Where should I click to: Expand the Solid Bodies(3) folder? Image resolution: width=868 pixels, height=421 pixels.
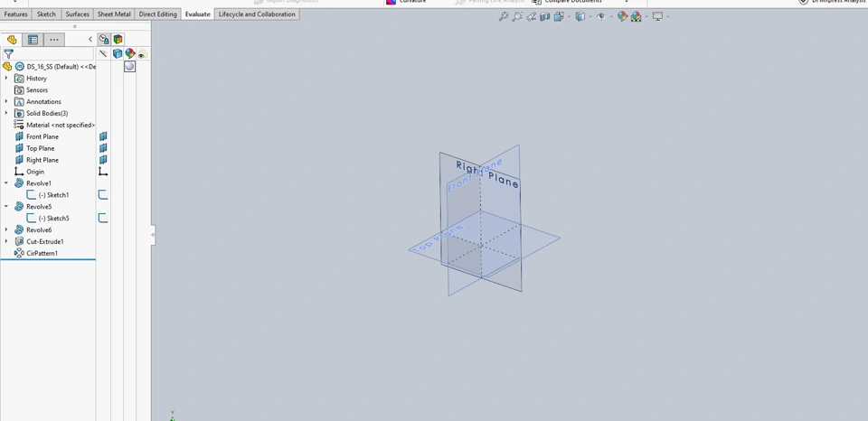6,114
